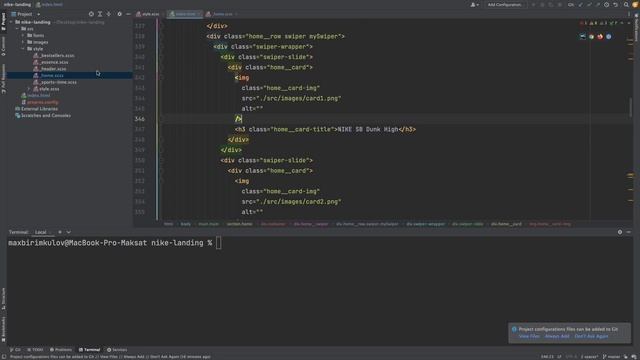The image size is (640, 360).
Task: Select the Terminal tool window tab
Action: coord(89,350)
